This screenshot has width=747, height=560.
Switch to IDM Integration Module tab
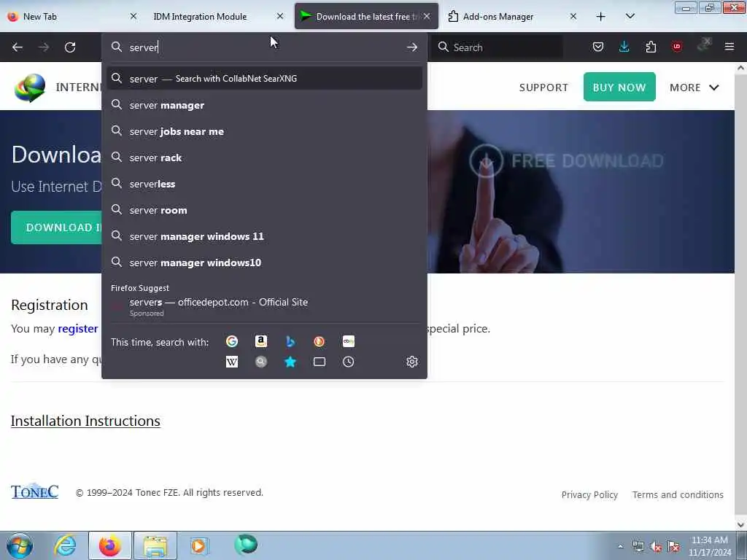coord(217,17)
